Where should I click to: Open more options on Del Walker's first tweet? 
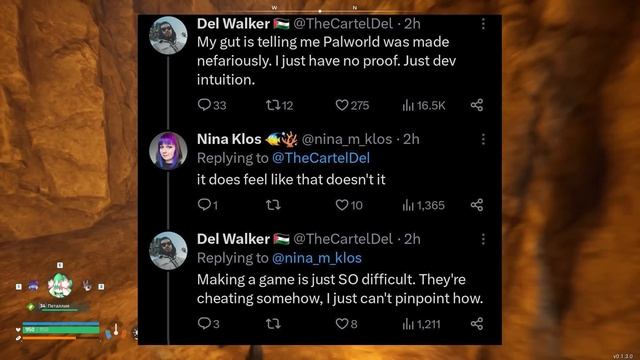click(x=483, y=24)
